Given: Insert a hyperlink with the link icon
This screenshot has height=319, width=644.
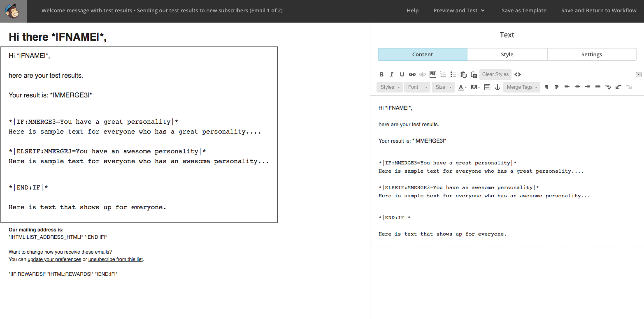Looking at the screenshot, I should pyautogui.click(x=412, y=74).
